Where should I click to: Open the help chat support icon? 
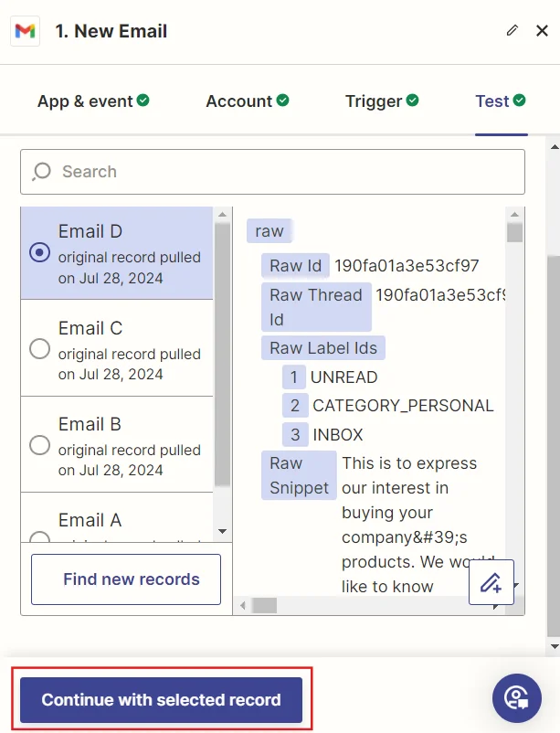click(x=517, y=698)
